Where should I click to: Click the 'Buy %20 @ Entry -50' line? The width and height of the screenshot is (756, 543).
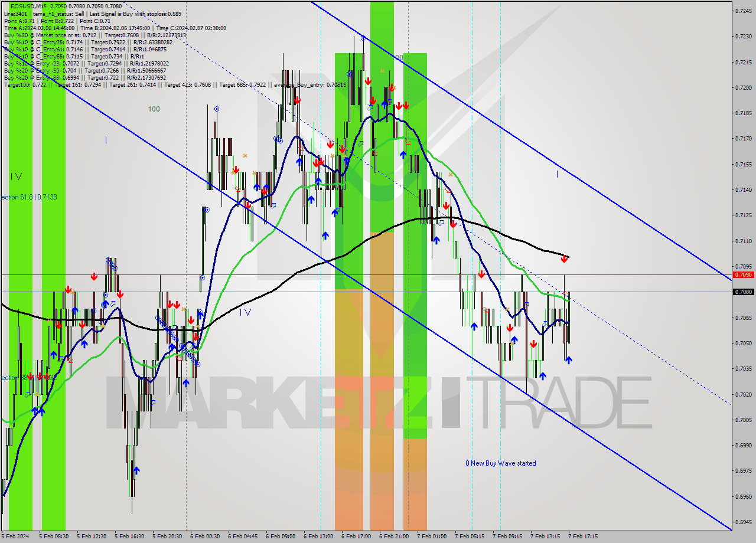85,70
